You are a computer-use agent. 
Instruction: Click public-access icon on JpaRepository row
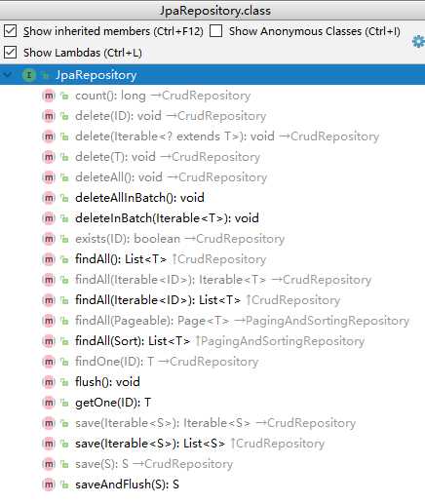coord(45,75)
